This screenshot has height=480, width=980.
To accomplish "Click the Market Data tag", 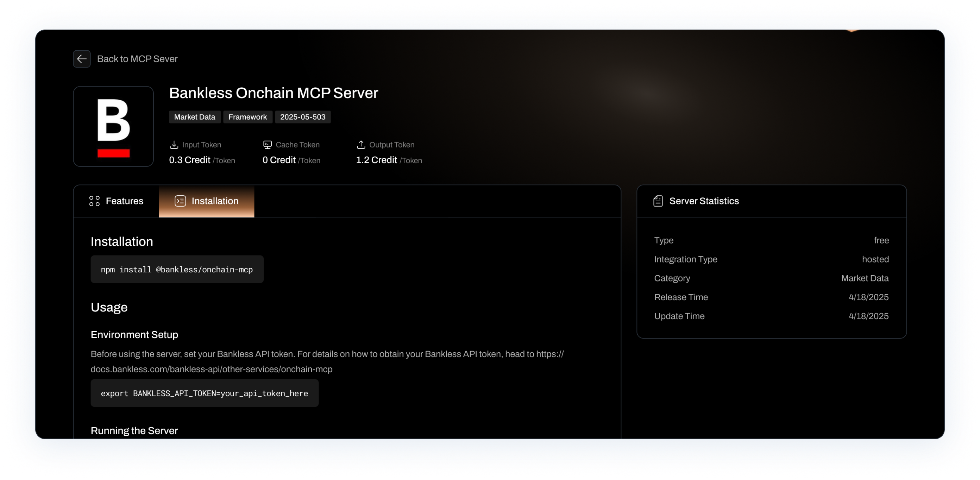I will 194,117.
